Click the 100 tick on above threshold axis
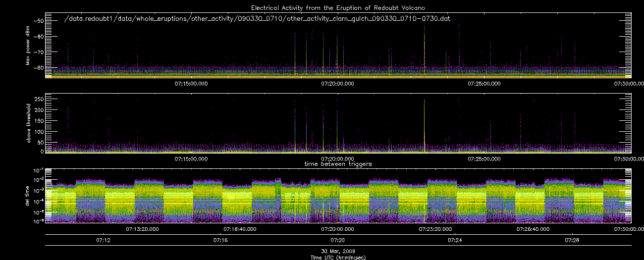The width and height of the screenshot is (644, 260). (39, 132)
